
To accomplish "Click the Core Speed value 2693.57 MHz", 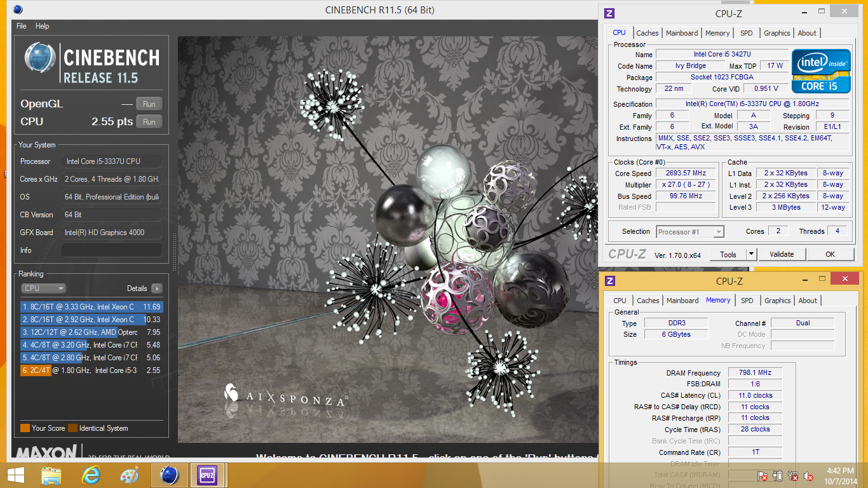I will point(687,173).
